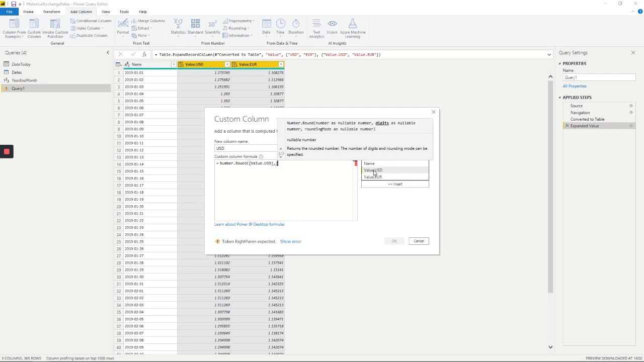The image size is (644, 362).
Task: Click Show error link
Action: [x=290, y=241]
